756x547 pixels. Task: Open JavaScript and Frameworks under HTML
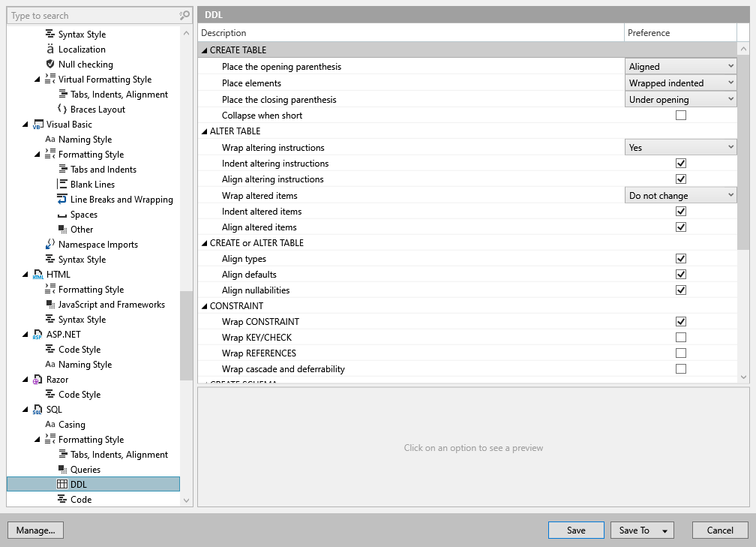110,304
